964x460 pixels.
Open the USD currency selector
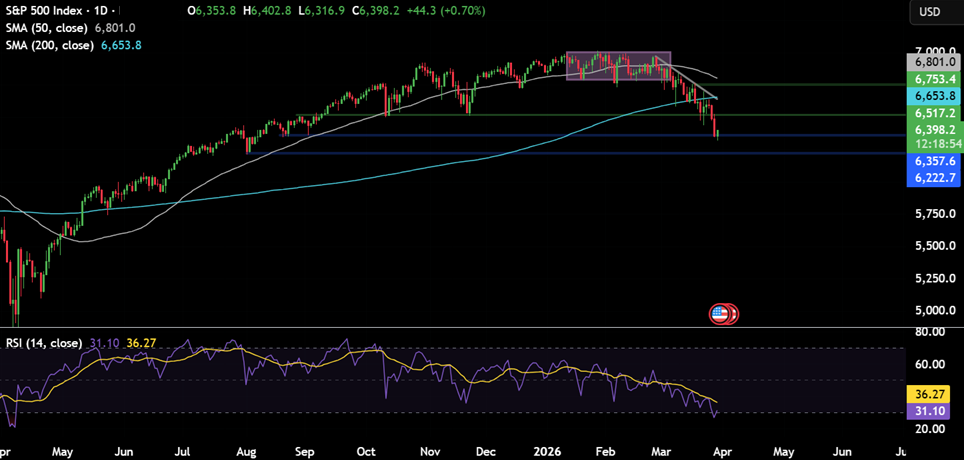930,12
